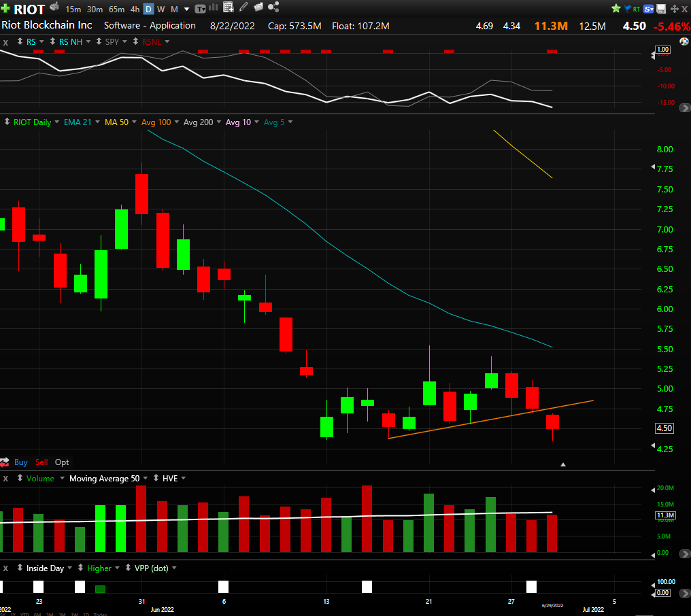This screenshot has width=691, height=616.
Task: Select the pencil drawing tools icon
Action: coord(243,7)
